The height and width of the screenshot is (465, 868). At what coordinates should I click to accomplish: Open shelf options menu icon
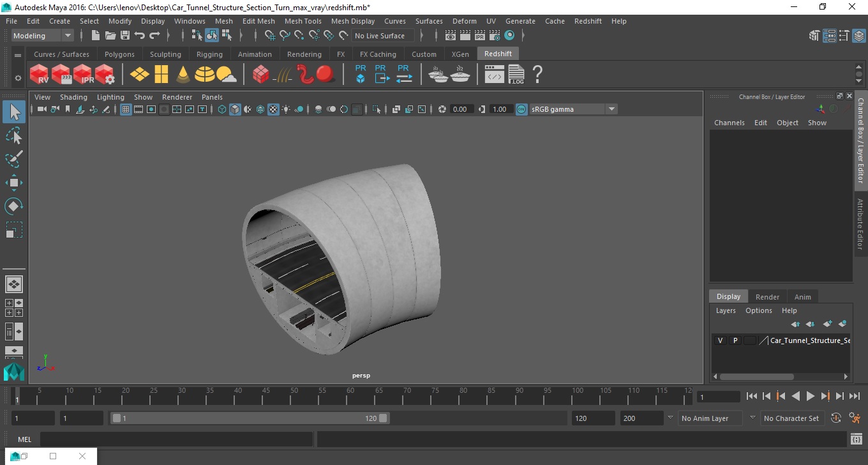tap(18, 78)
